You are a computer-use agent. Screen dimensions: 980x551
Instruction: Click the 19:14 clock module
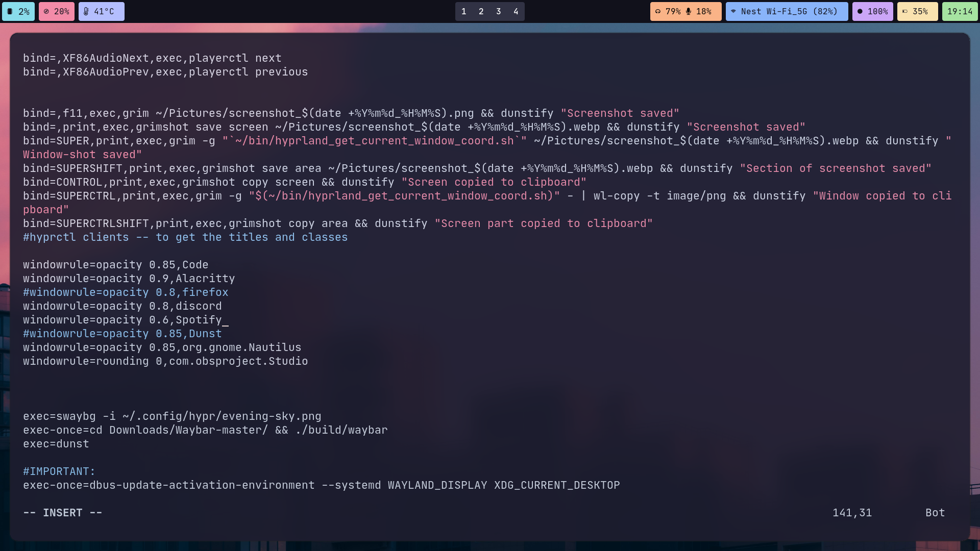pos(960,11)
